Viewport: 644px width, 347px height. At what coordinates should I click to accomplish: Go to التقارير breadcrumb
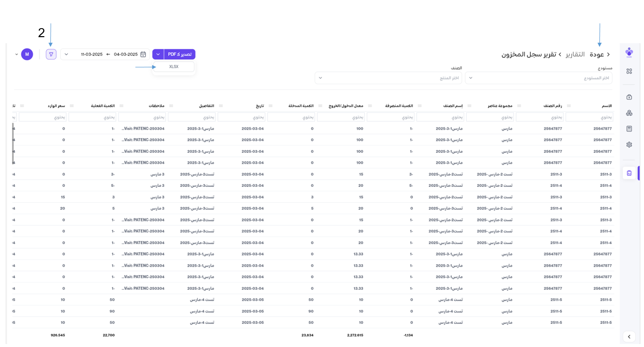pyautogui.click(x=575, y=54)
